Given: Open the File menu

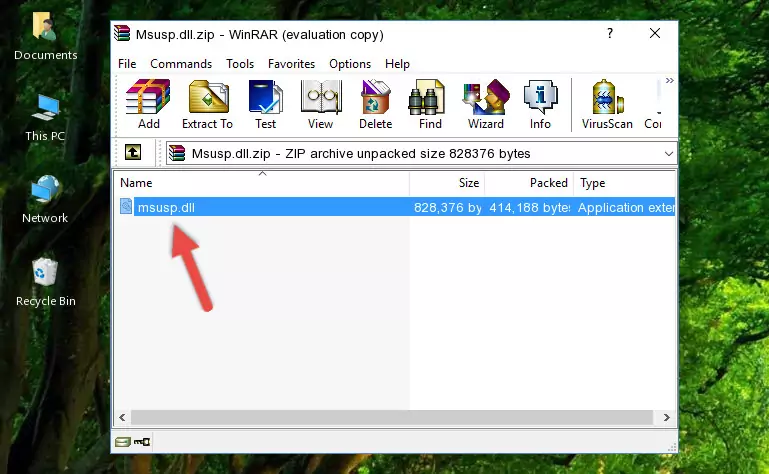Looking at the screenshot, I should click(x=127, y=64).
